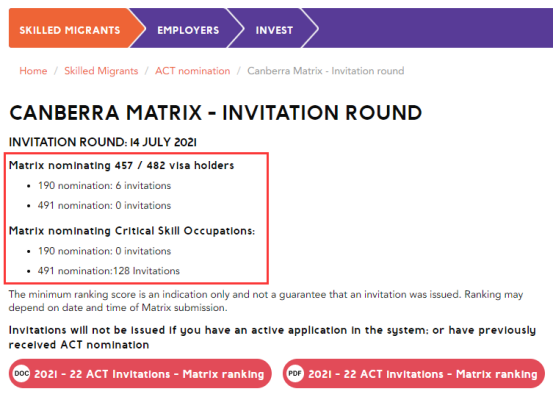The height and width of the screenshot is (397, 554).
Task: Click the Canberra Matrix - Invitation Round heading
Action: [216, 113]
